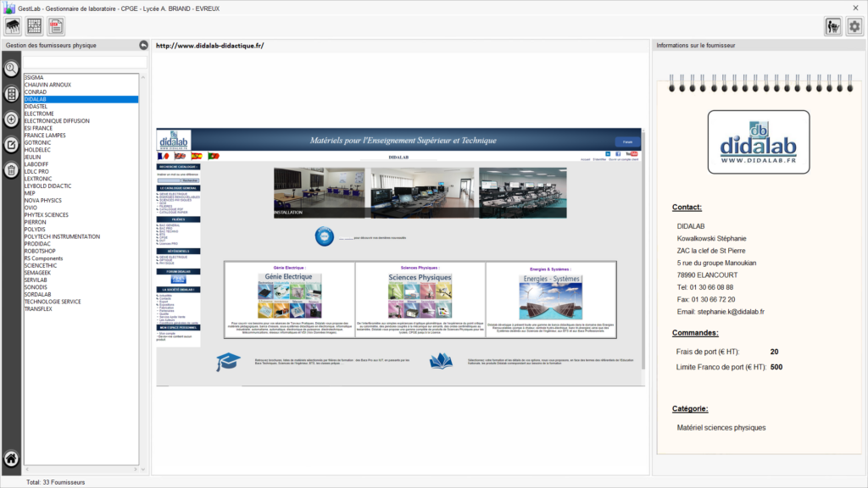Click the shopping cart suppliers icon

click(x=833, y=26)
